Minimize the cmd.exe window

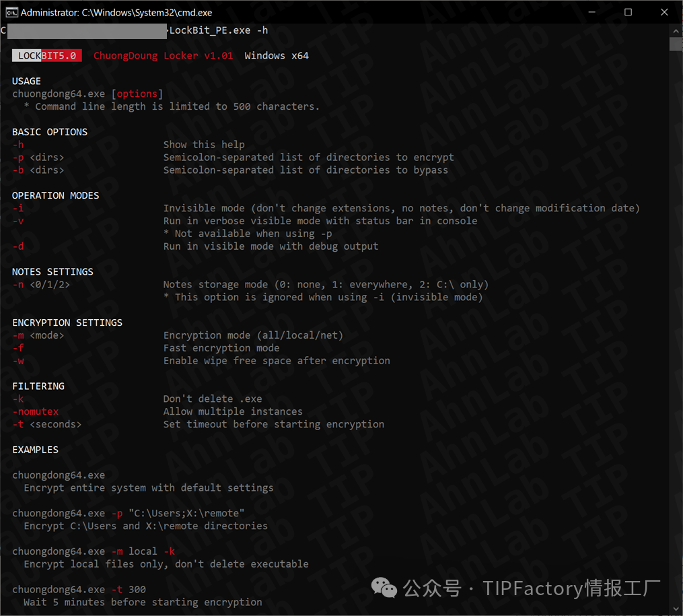click(x=591, y=12)
